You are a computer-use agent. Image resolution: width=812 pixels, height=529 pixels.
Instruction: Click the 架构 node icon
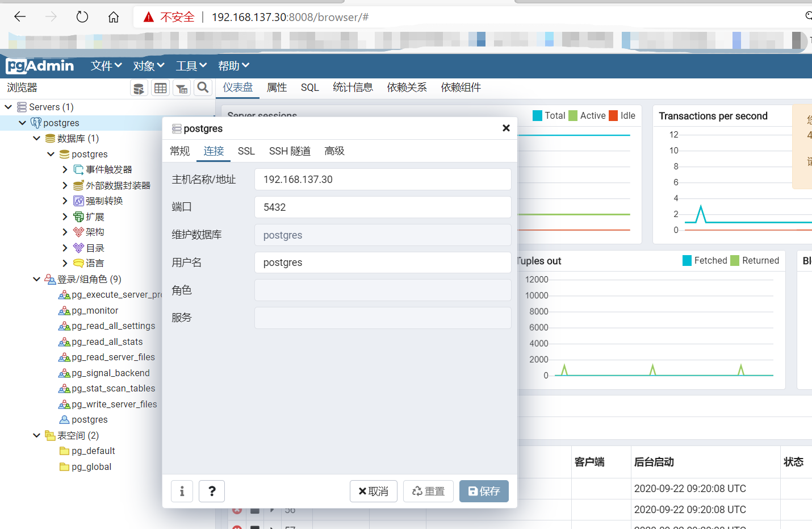coord(78,232)
